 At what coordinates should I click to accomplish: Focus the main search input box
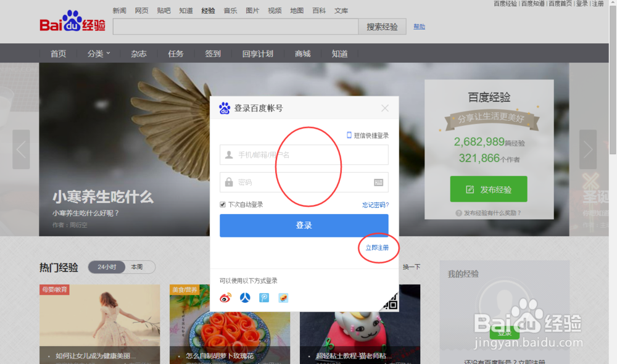click(x=236, y=27)
